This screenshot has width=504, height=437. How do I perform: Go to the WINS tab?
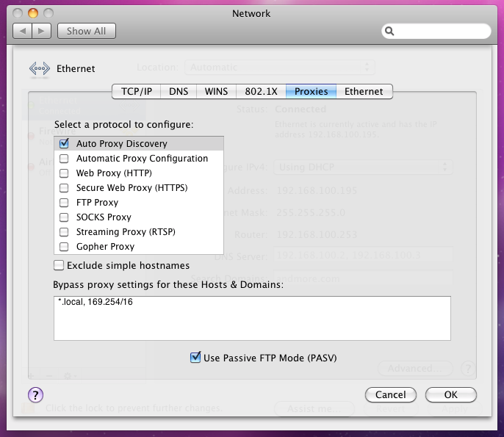pyautogui.click(x=216, y=92)
